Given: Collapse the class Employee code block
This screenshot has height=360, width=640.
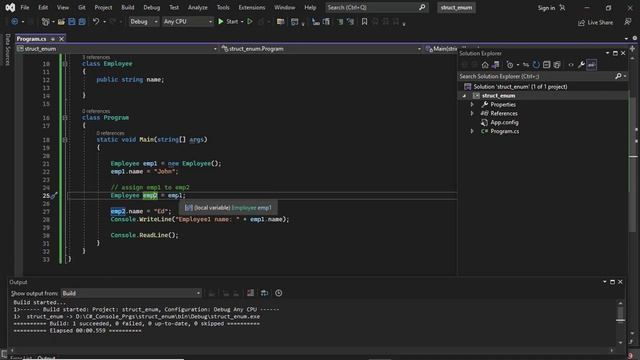Looking at the screenshot, I should 65,64.
